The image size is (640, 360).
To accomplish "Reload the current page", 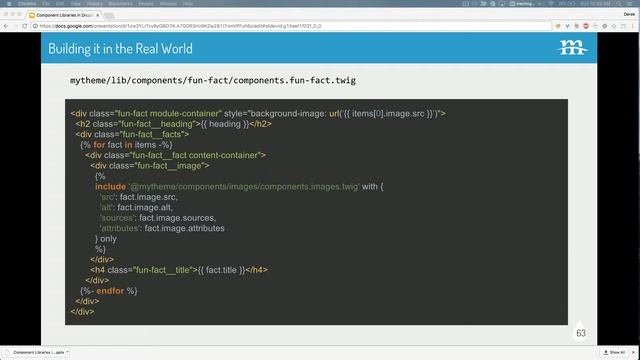I will point(24,26).
